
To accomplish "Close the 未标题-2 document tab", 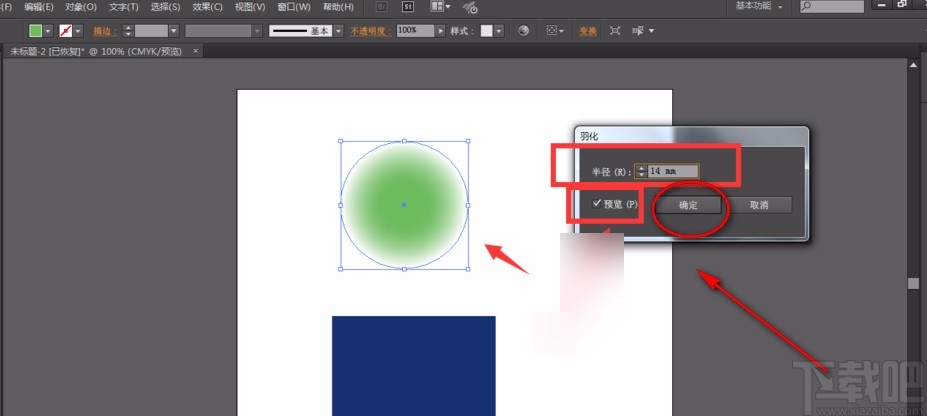I will 194,51.
